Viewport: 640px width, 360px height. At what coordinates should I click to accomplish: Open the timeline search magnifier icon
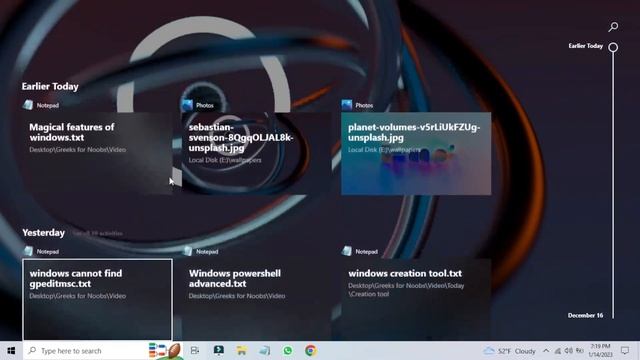coord(613,27)
